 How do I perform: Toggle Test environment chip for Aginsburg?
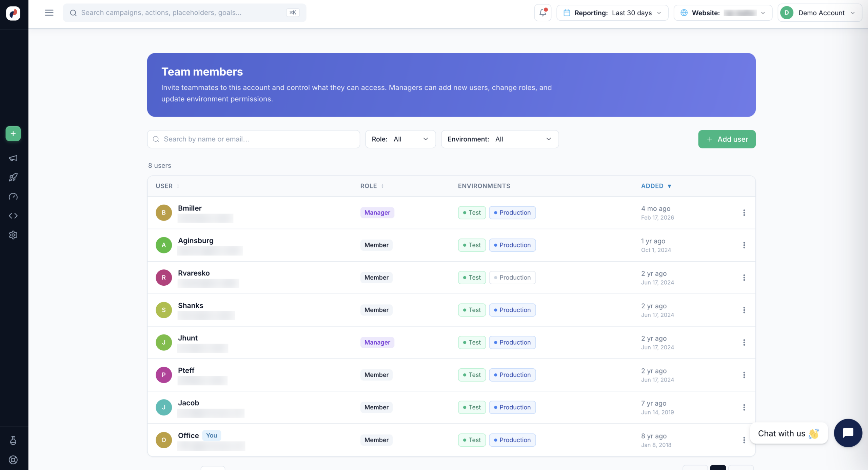coord(472,245)
